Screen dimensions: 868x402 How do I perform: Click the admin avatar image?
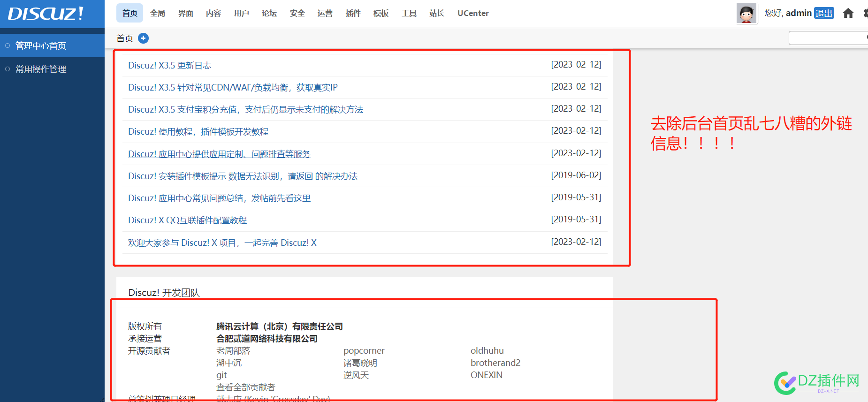click(746, 13)
